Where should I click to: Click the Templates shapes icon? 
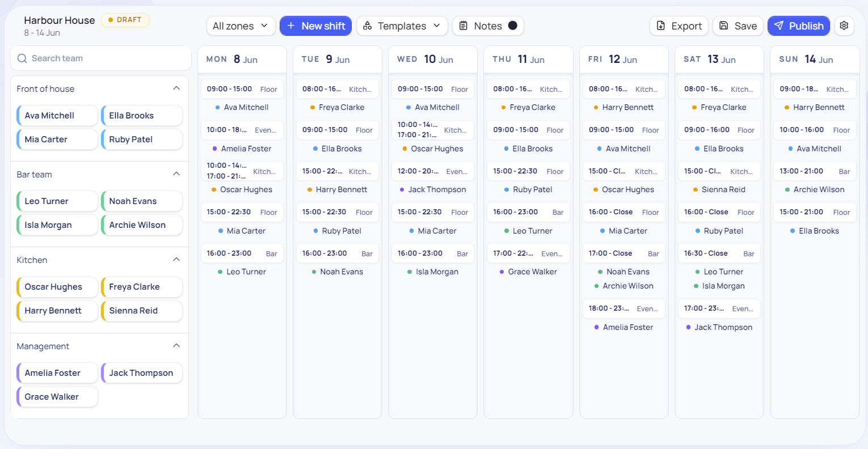click(x=368, y=26)
